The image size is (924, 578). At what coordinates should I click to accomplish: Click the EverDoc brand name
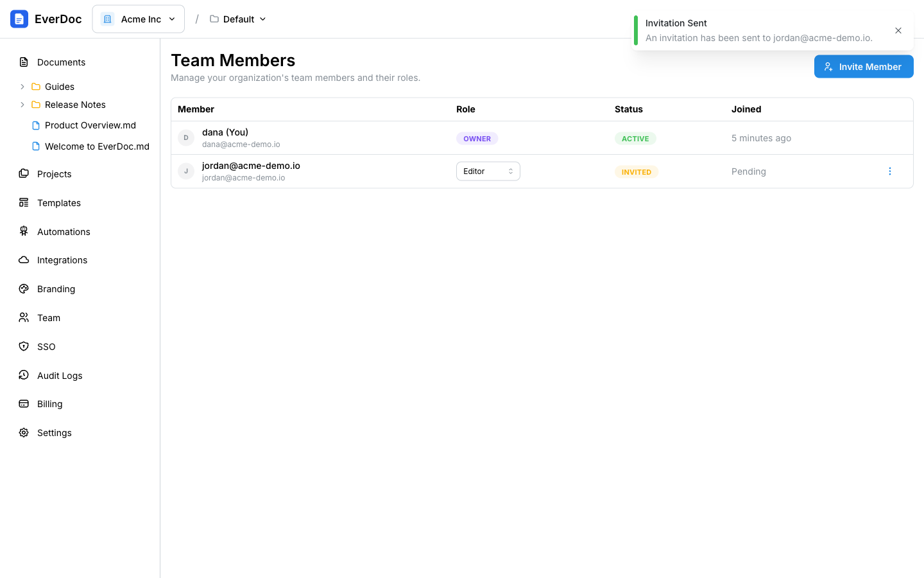[x=58, y=19]
